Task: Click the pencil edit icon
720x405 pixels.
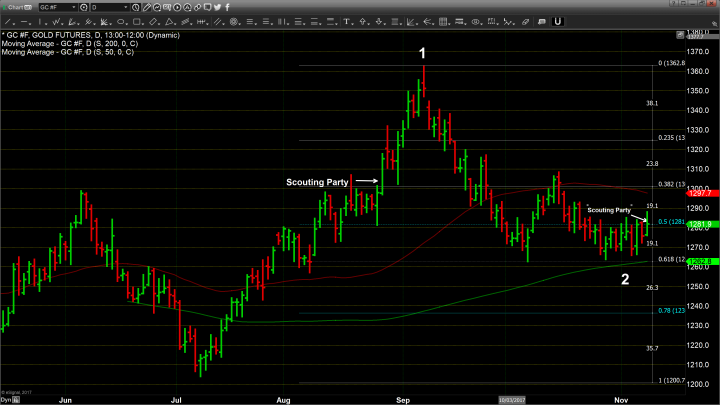Action: coord(146,6)
